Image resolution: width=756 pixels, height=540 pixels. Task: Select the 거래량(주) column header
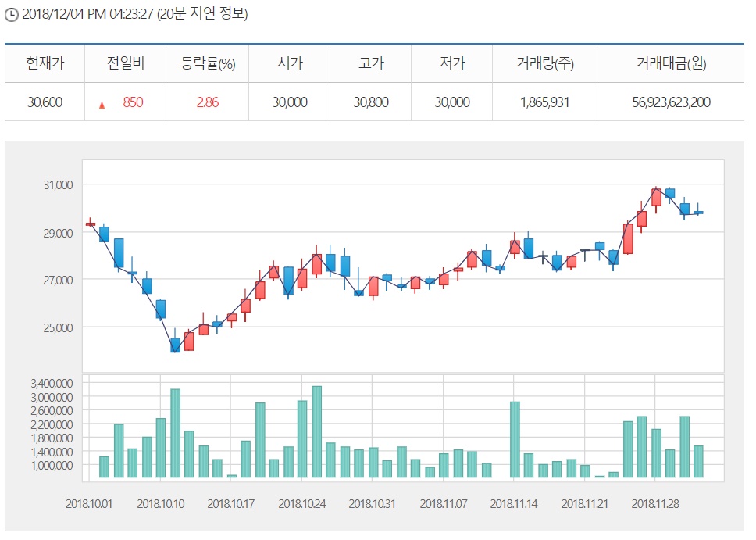pyautogui.click(x=544, y=63)
